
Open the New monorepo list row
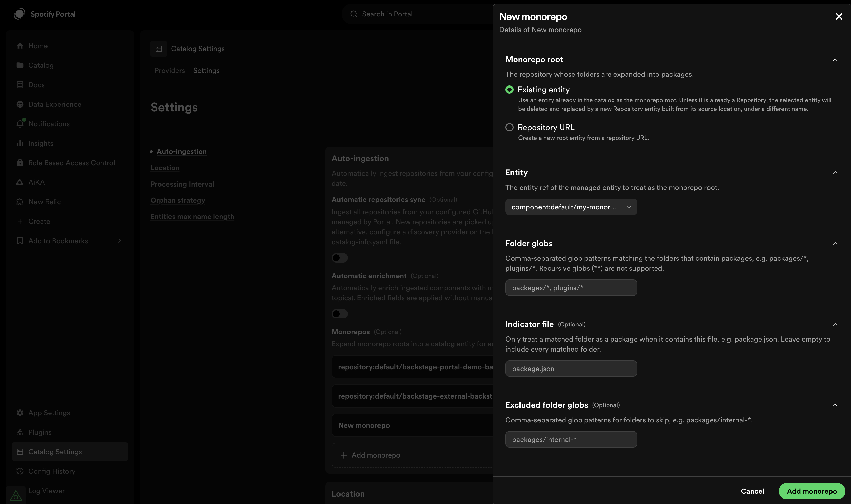tap(412, 425)
